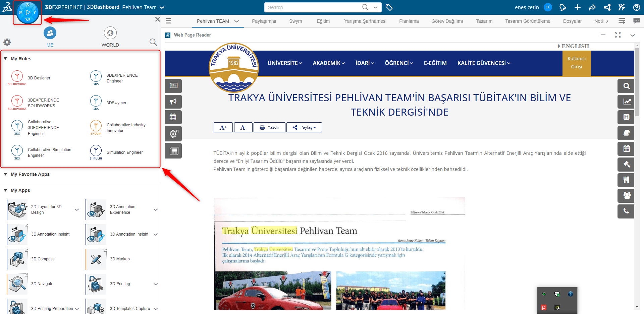
Task: Open the Trakya Üniversitesi logo
Action: (x=234, y=67)
